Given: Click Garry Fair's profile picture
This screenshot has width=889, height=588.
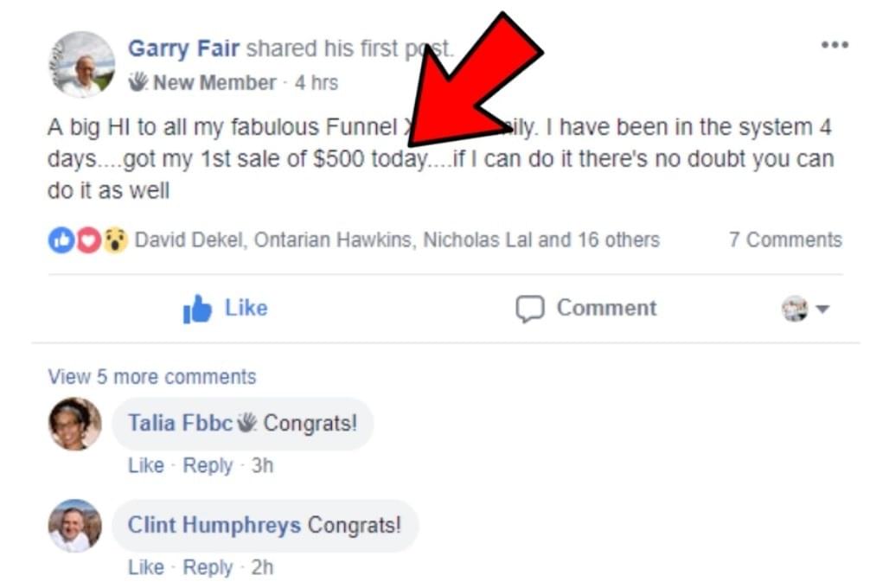Looking at the screenshot, I should 82,64.
